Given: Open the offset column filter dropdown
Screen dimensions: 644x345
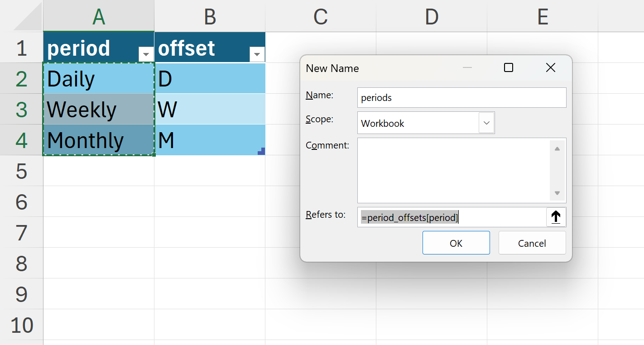Looking at the screenshot, I should (257, 55).
